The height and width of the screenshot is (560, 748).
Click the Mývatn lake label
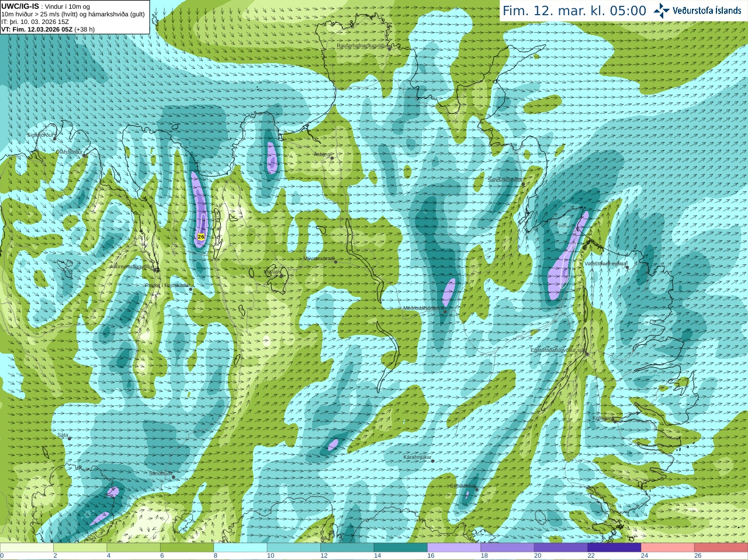[273, 272]
